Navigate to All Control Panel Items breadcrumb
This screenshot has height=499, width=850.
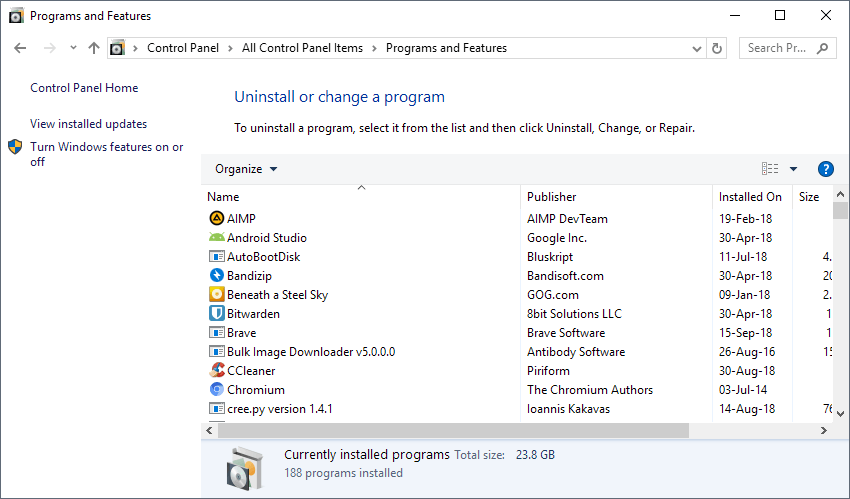click(x=302, y=48)
